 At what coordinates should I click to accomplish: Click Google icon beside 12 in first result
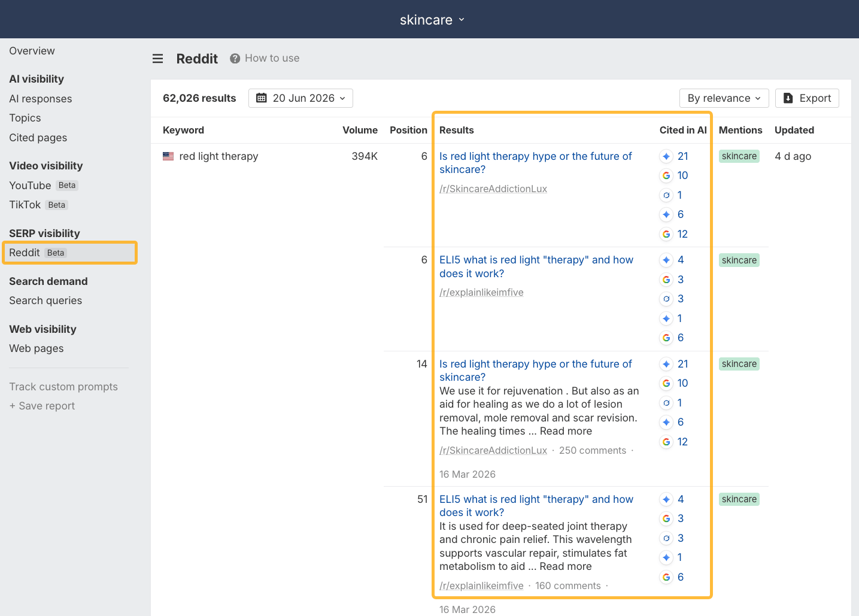666,234
